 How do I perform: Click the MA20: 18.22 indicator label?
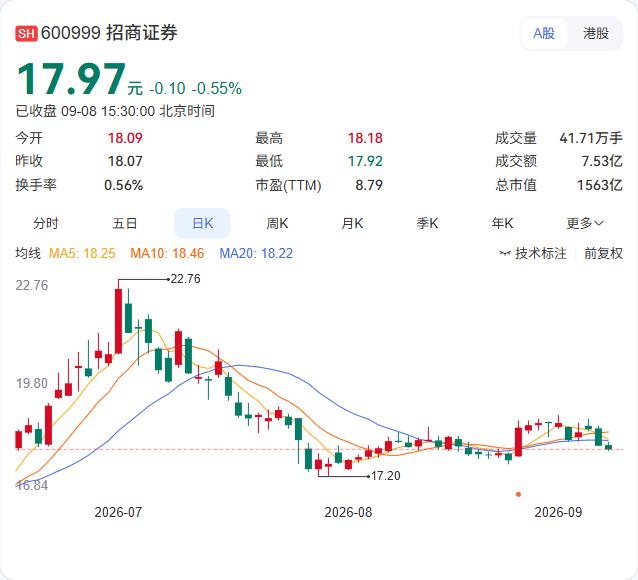(256, 253)
